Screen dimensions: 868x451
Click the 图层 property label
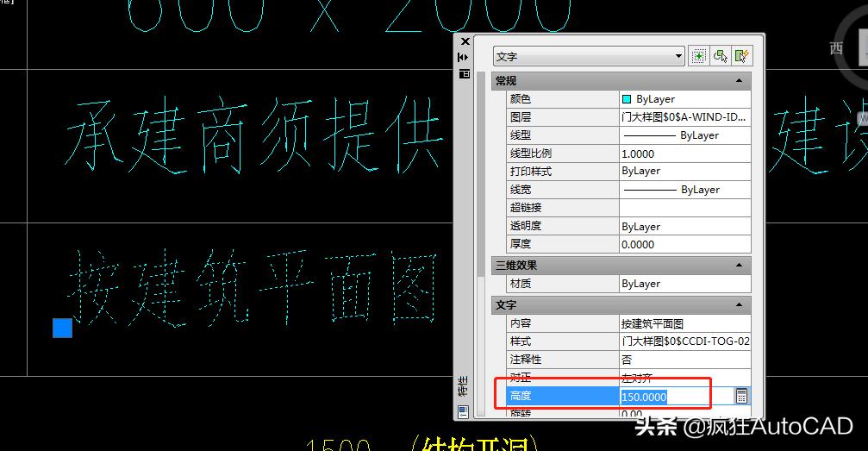[521, 117]
